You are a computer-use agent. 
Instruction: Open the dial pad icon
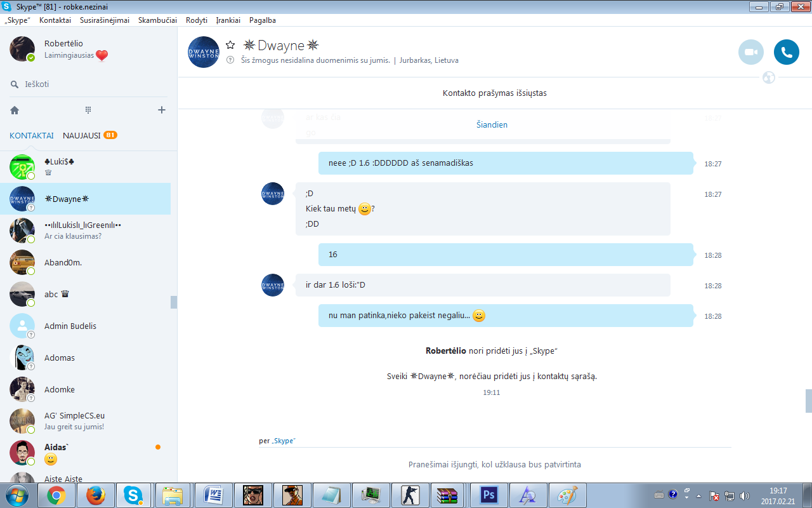click(88, 110)
